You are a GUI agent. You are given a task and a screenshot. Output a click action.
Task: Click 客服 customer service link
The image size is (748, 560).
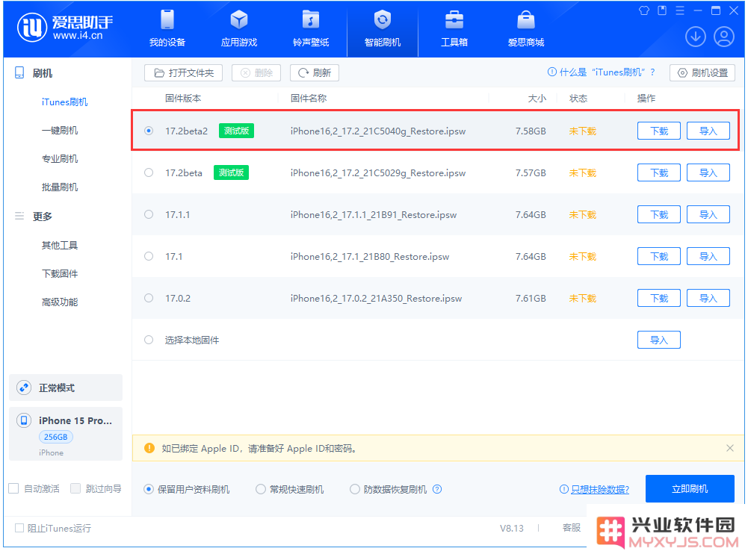click(572, 528)
